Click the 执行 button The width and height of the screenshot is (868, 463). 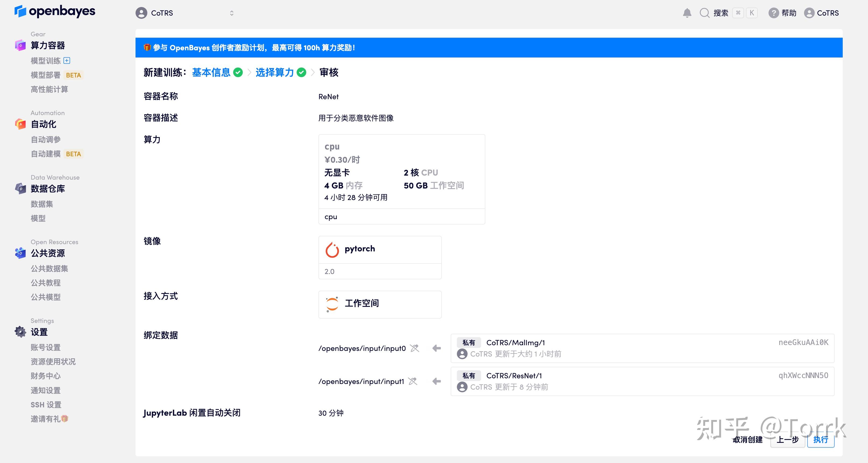point(821,440)
